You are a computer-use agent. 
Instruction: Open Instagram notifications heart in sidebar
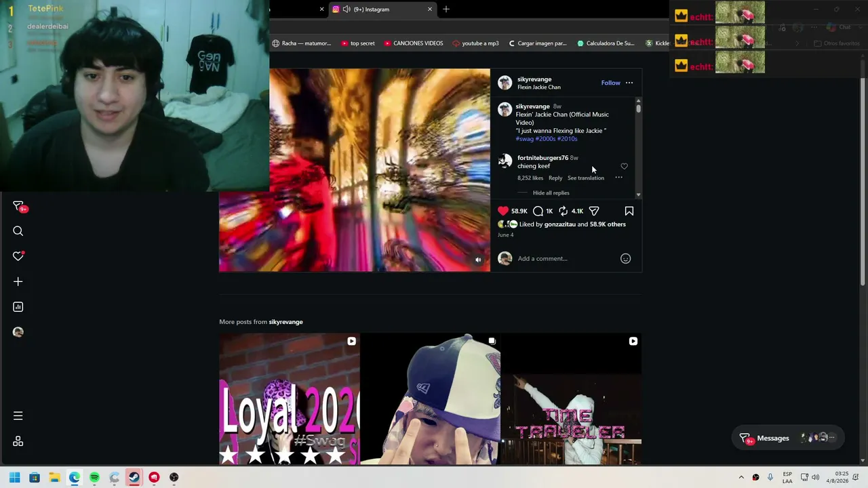[x=18, y=256]
